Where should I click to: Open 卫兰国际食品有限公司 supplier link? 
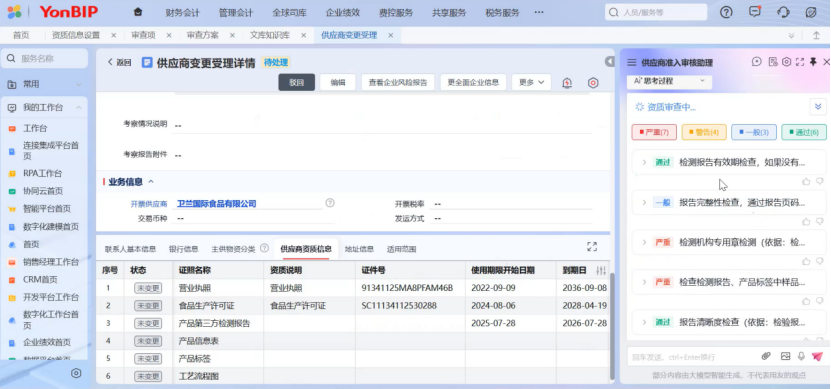pyautogui.click(x=217, y=203)
